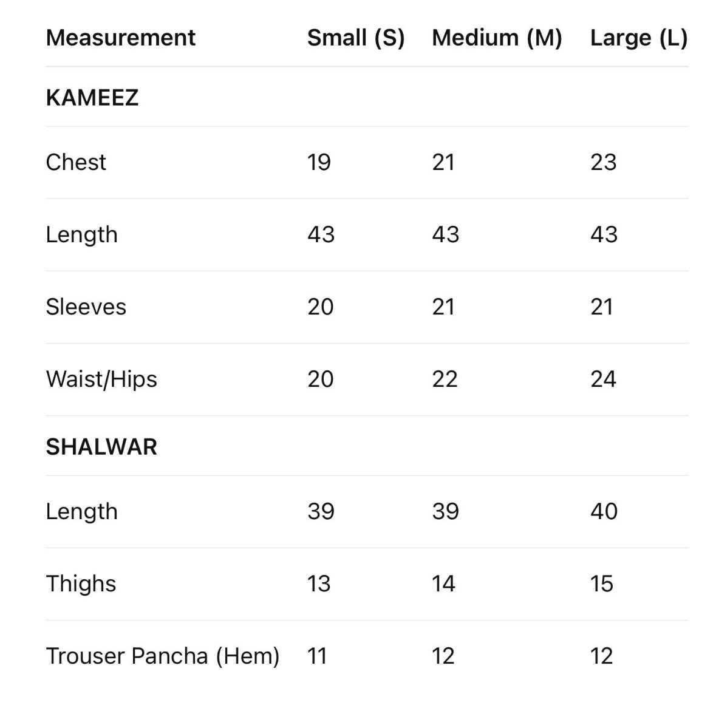Click the Sleeves row label
Viewport: 716px width, 728px height.
click(86, 307)
